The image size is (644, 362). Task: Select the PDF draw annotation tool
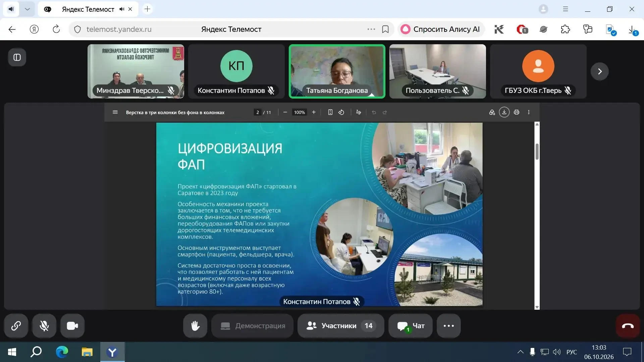[x=359, y=112]
